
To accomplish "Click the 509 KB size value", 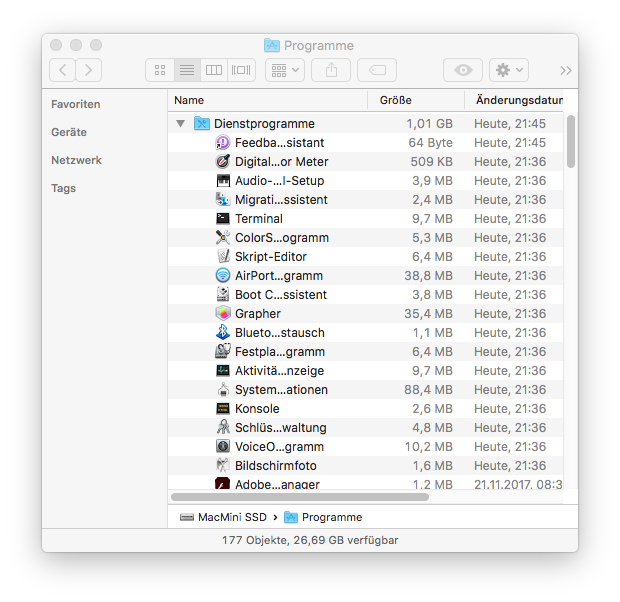I will point(431,161).
